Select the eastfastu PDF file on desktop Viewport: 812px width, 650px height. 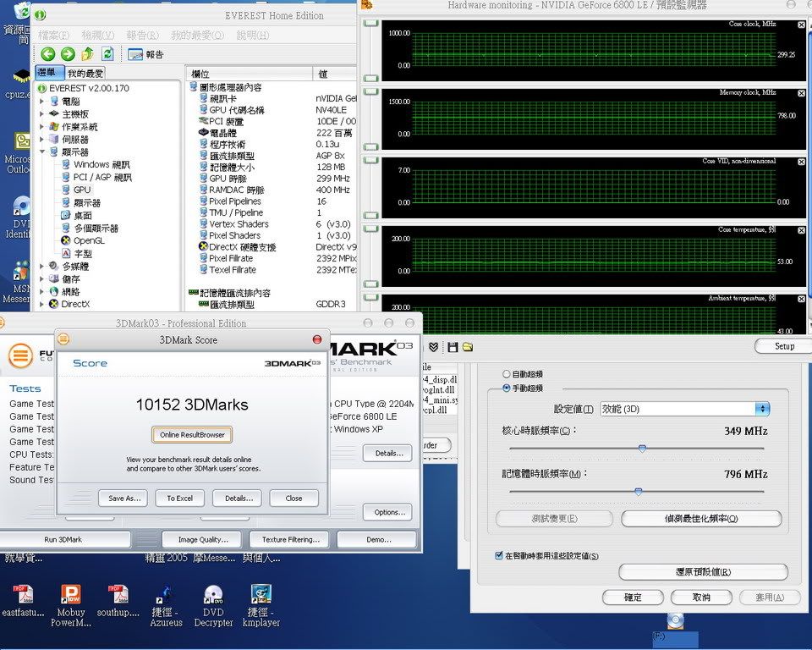(23, 601)
